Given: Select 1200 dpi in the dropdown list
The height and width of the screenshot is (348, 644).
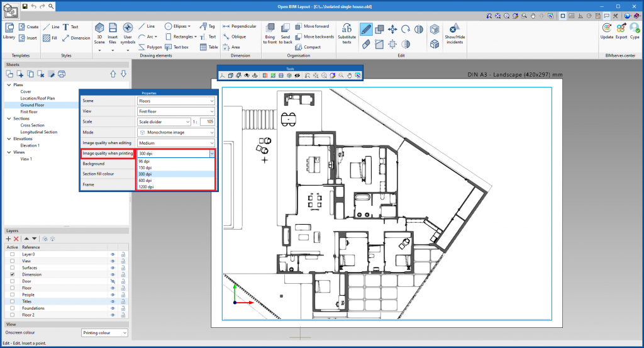Looking at the screenshot, I should pos(147,187).
